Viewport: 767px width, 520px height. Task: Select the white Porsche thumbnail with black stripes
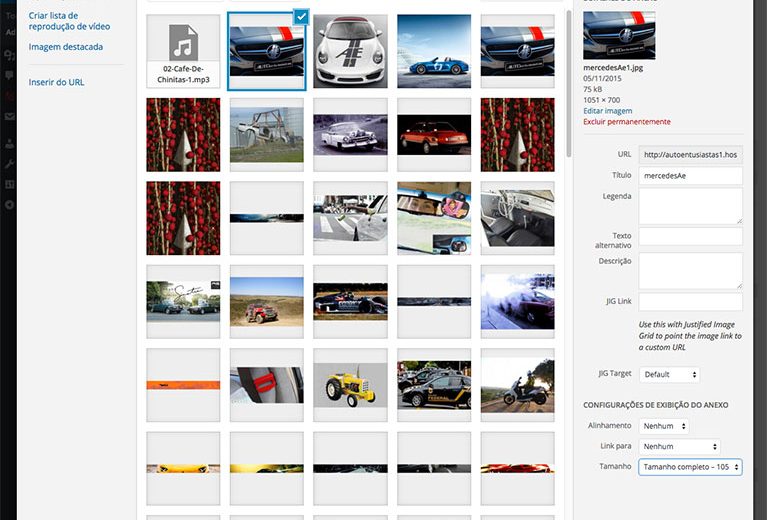352,52
